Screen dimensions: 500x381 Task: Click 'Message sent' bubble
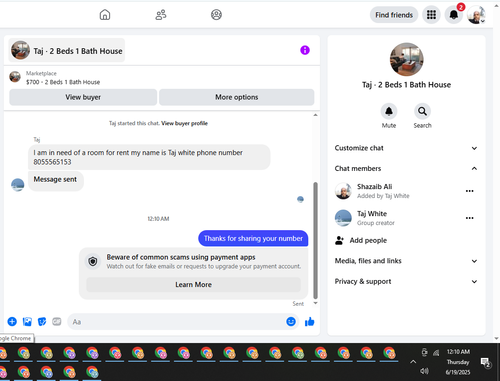(55, 180)
